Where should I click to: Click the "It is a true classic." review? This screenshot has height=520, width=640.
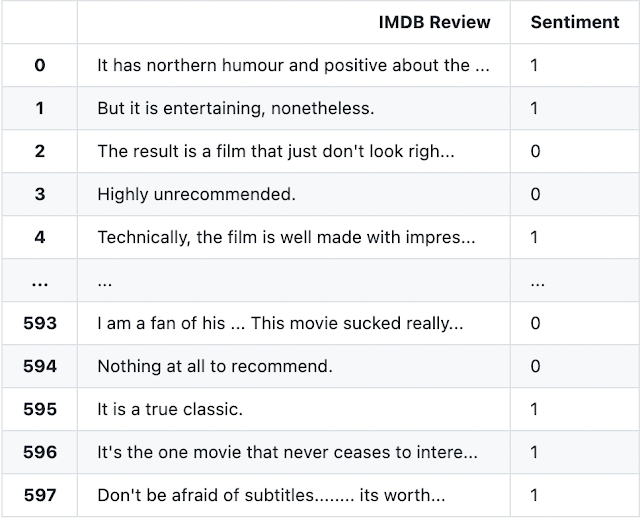(170, 409)
